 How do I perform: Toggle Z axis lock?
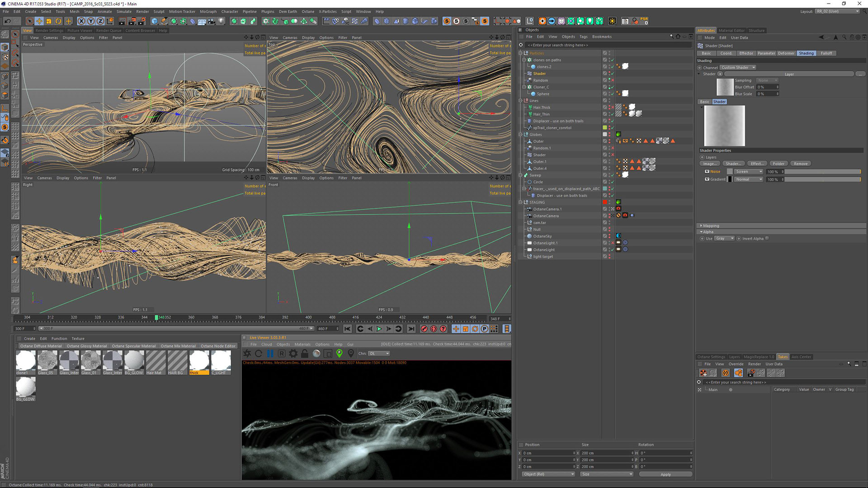(x=100, y=21)
